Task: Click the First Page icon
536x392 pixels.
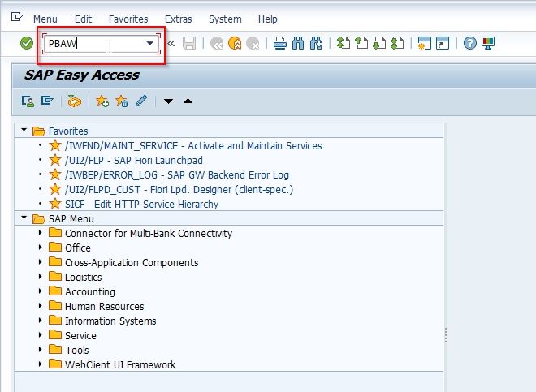Action: click(344, 43)
